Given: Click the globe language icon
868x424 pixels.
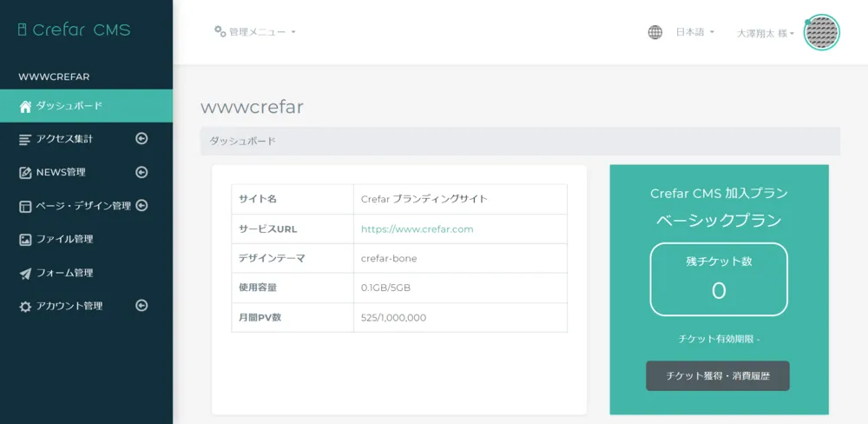Looking at the screenshot, I should coord(654,32).
